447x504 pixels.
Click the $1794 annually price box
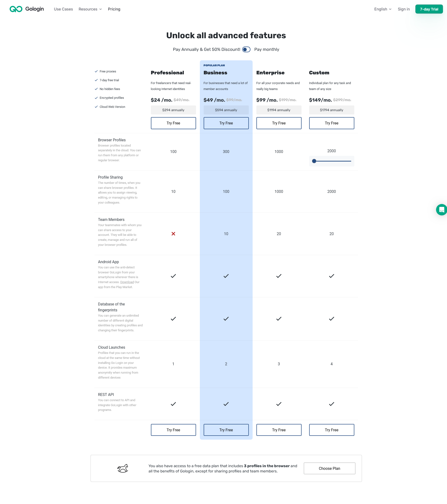click(332, 110)
